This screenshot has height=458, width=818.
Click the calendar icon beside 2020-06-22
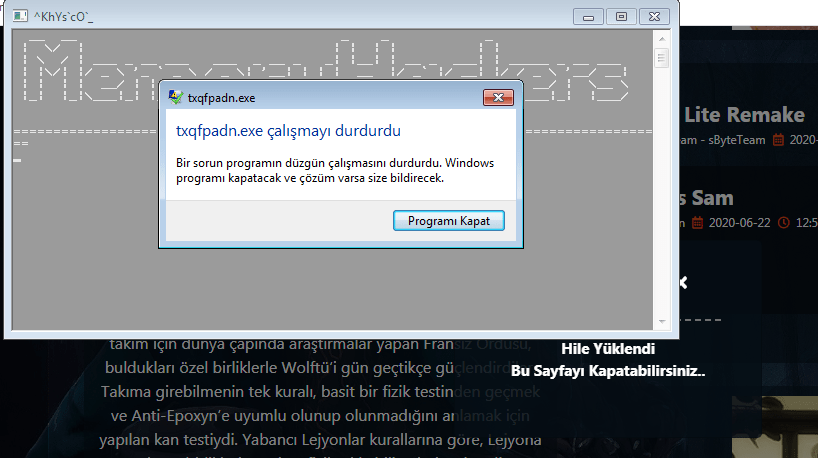point(697,223)
